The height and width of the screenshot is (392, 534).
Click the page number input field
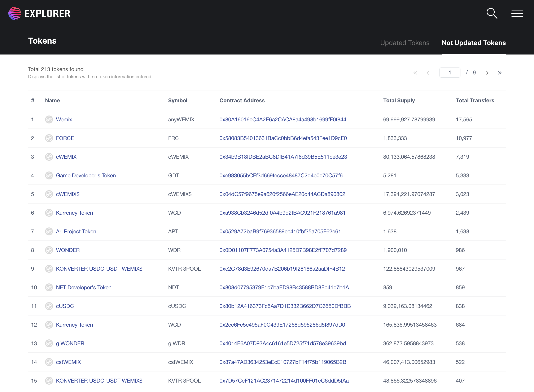click(450, 73)
